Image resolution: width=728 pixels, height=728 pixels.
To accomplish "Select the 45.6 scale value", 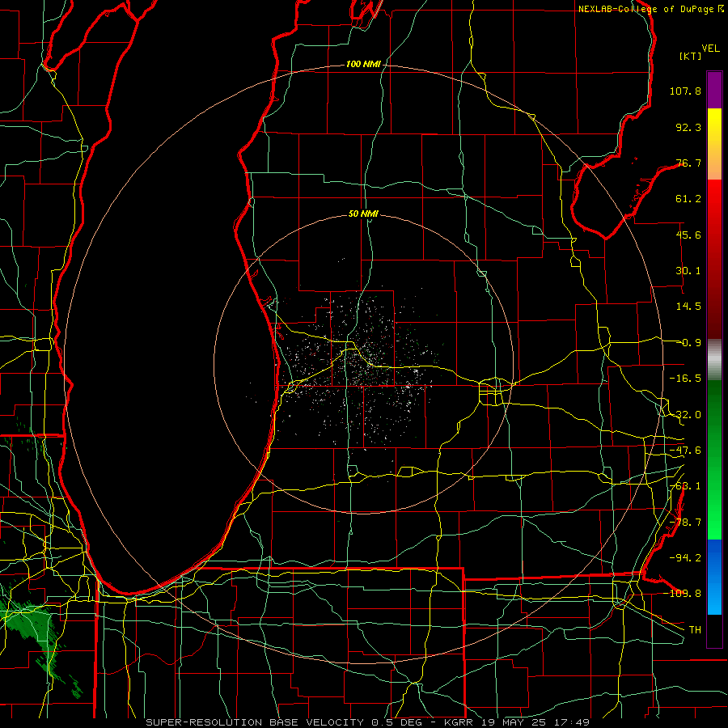I will 688,235.
